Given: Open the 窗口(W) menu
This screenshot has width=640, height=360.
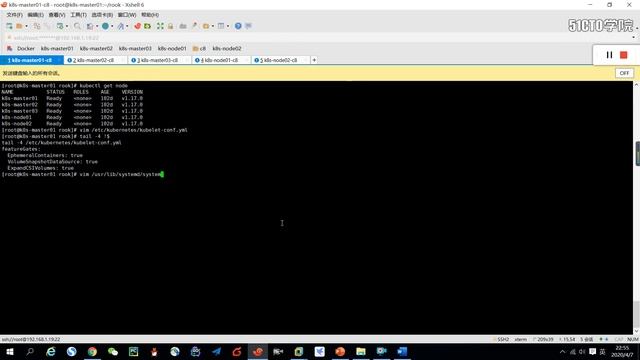Looking at the screenshot, I should 127,15.
